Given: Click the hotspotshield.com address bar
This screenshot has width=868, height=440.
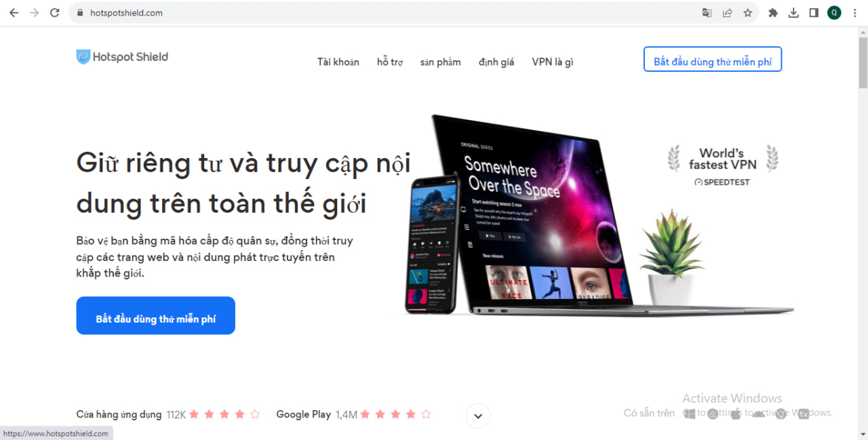Looking at the screenshot, I should 387,13.
